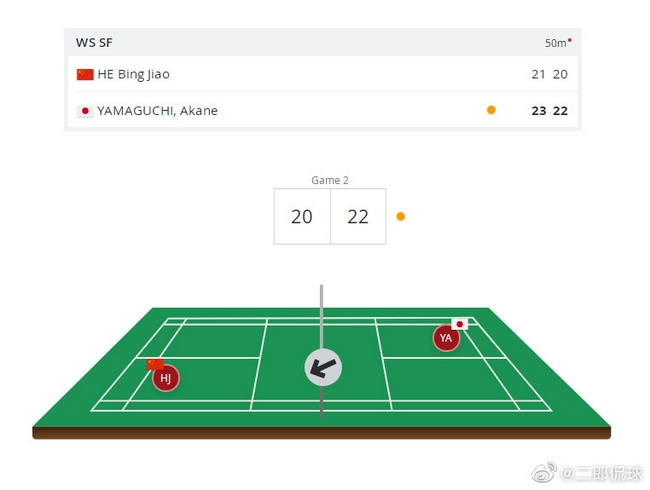Click HE Bing Jiao's first game score 21
The image size is (650, 490).
pos(538,75)
